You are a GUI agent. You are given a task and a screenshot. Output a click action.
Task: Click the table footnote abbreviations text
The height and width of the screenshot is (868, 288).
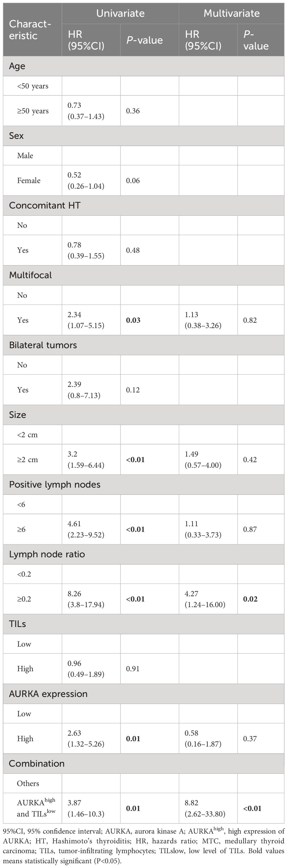click(144, 846)
